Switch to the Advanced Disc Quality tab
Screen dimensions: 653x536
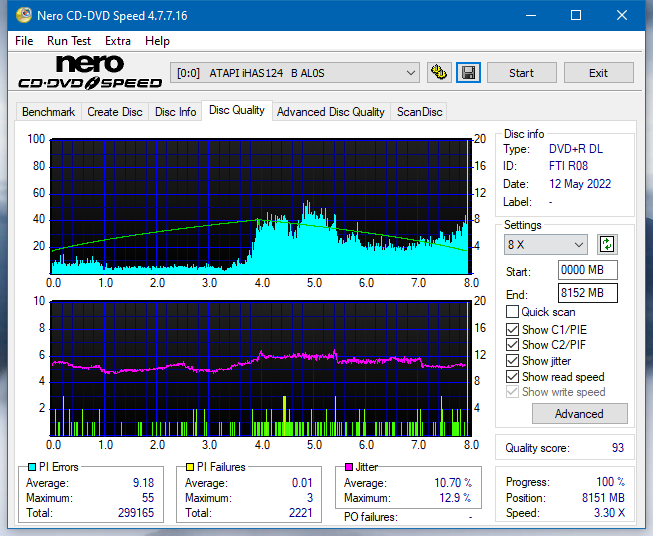[x=331, y=112]
